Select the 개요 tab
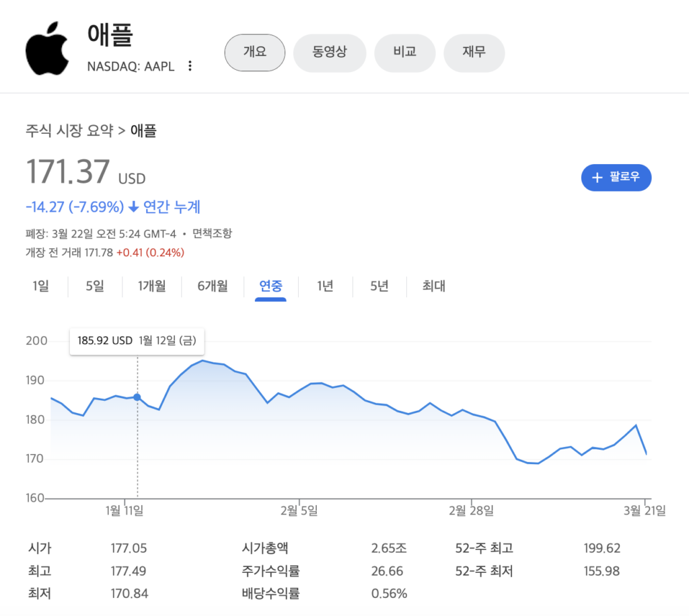689x616 pixels. [254, 52]
